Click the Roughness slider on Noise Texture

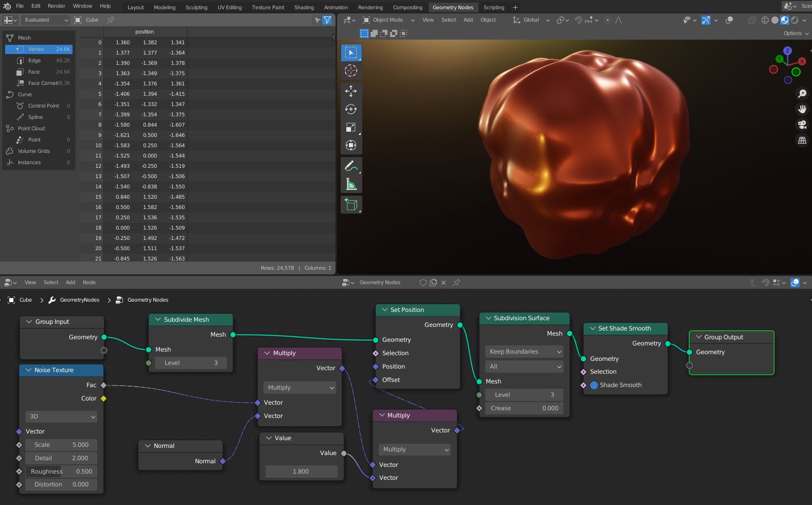[x=61, y=472]
